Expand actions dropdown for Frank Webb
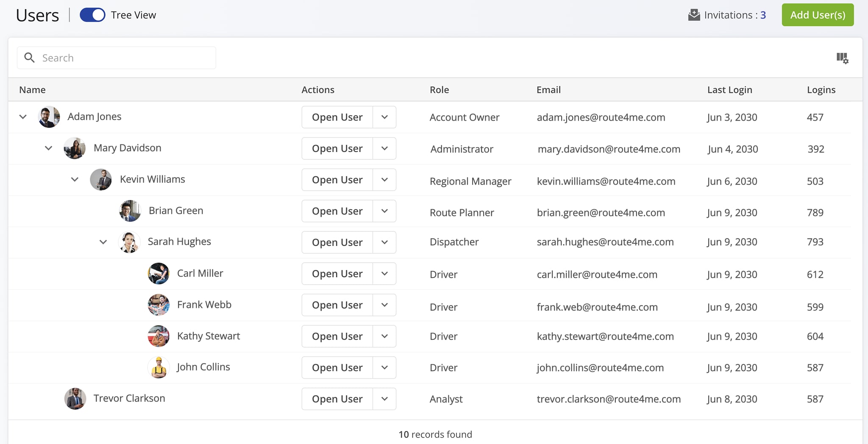Viewport: 868px width, 444px height. tap(384, 305)
